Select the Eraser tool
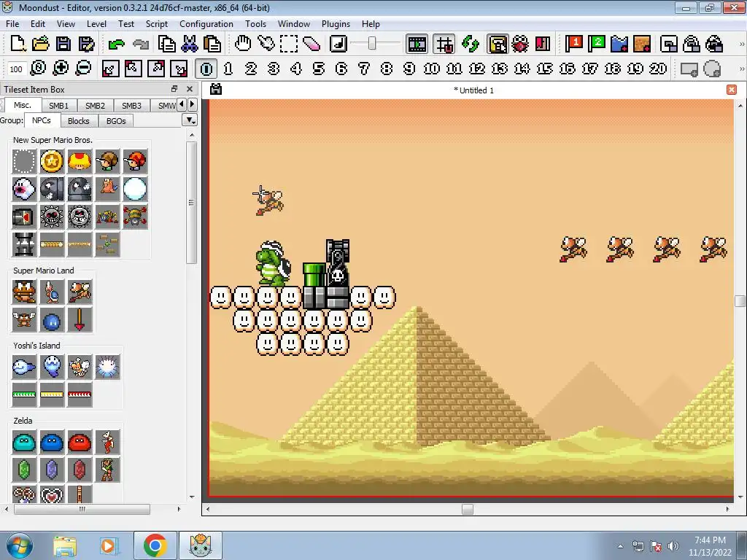Screen dimensions: 747x560 (311, 44)
